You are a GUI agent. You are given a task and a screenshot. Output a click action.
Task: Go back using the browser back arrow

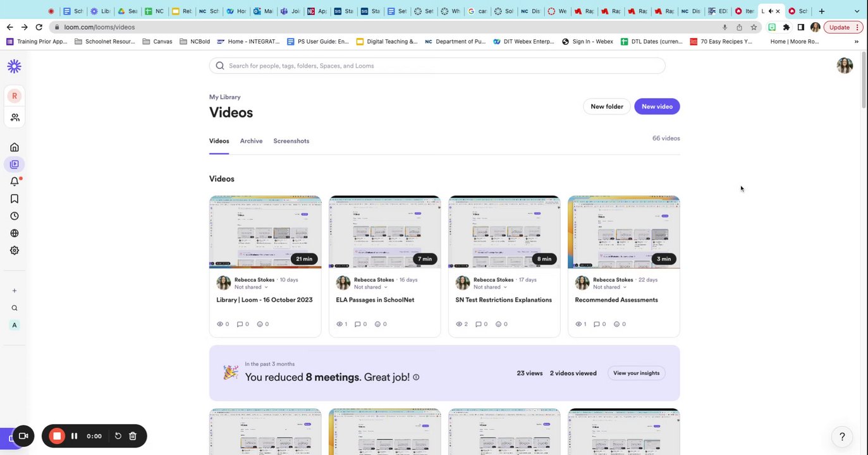pyautogui.click(x=9, y=27)
